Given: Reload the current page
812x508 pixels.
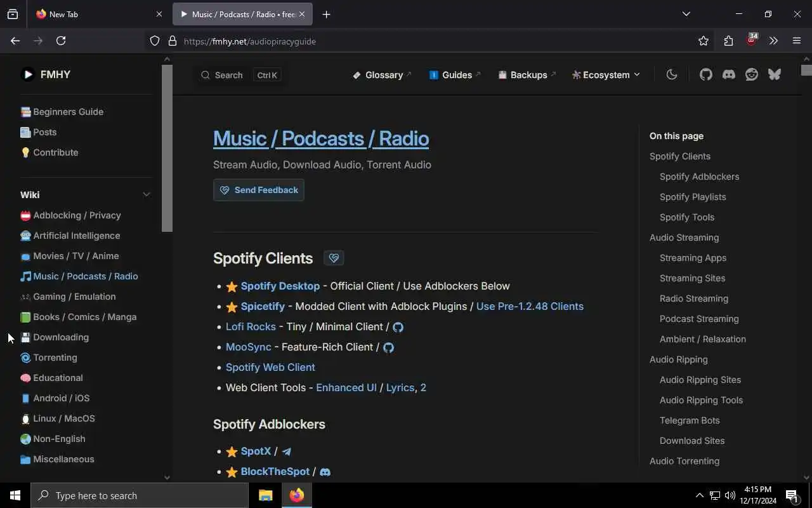Looking at the screenshot, I should [61, 41].
